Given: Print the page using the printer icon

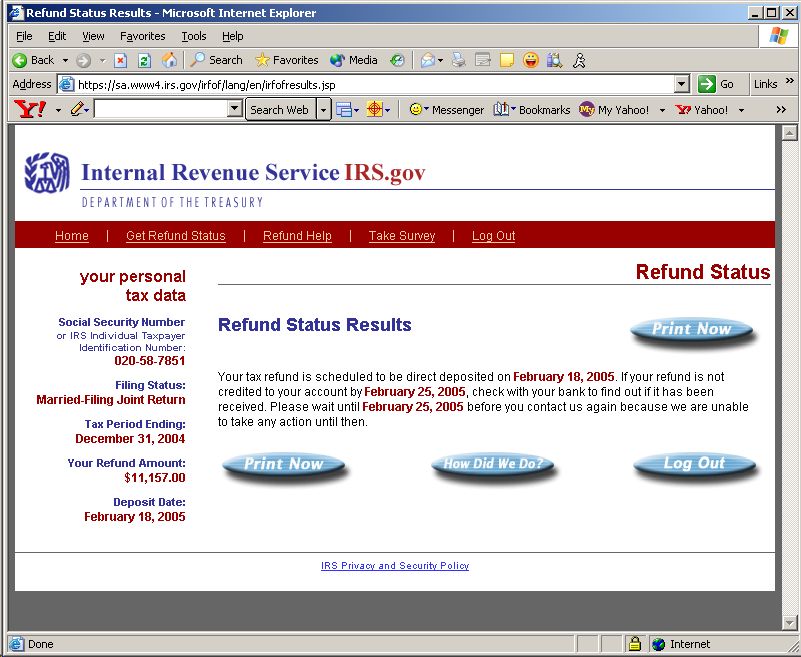Looking at the screenshot, I should pyautogui.click(x=459, y=61).
